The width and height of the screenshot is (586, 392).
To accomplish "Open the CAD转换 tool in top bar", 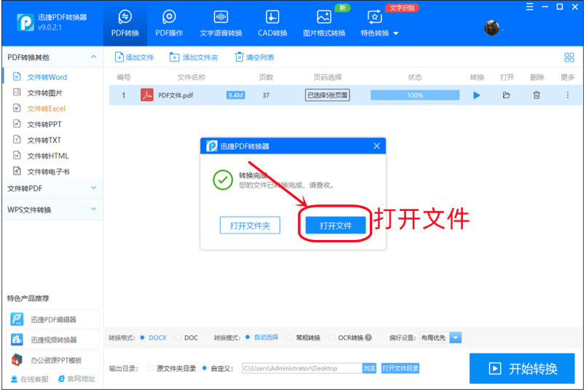I will point(272,23).
